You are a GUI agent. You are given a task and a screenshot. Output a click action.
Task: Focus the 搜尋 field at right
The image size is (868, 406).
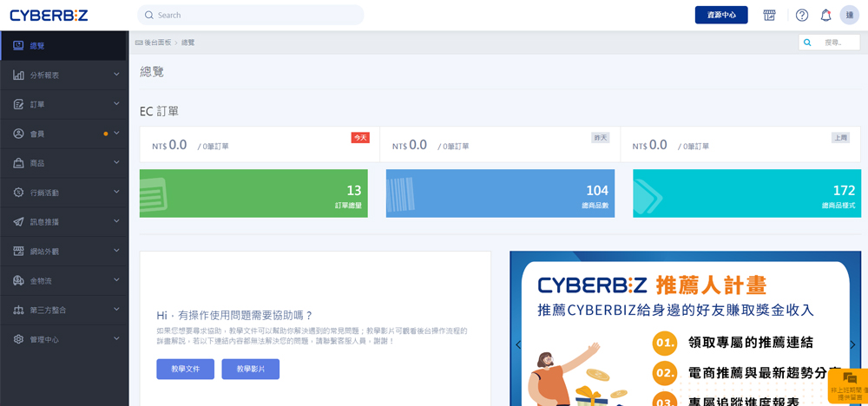pyautogui.click(x=829, y=42)
